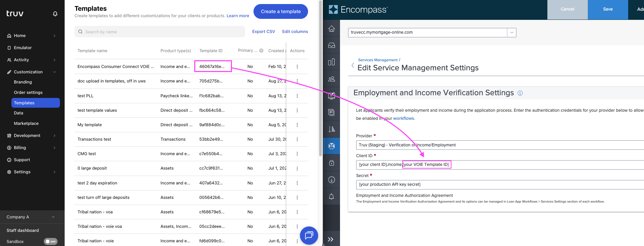Viewport: 644px width, 246px height.
Task: Click the Create a template button
Action: 281,11
